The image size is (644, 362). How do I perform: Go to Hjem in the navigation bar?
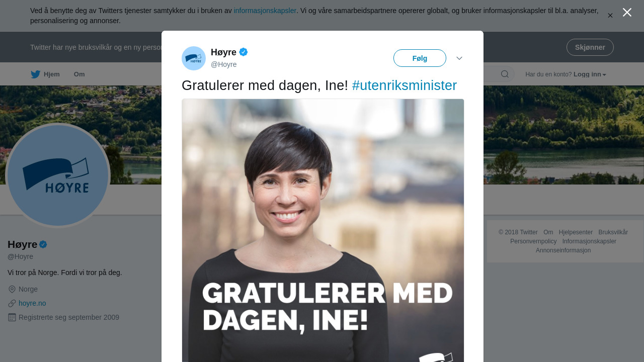(x=52, y=74)
